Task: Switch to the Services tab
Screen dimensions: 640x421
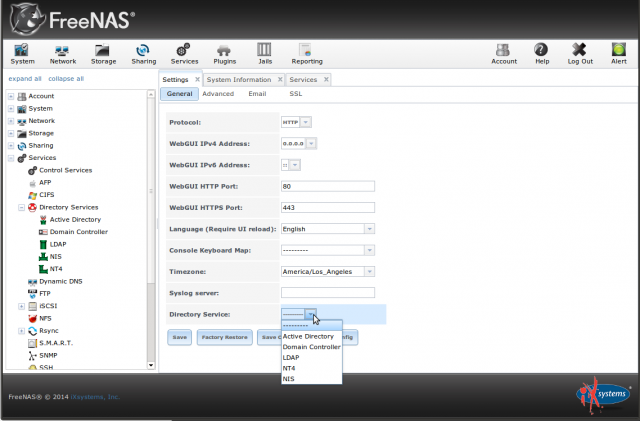Action: [303, 80]
